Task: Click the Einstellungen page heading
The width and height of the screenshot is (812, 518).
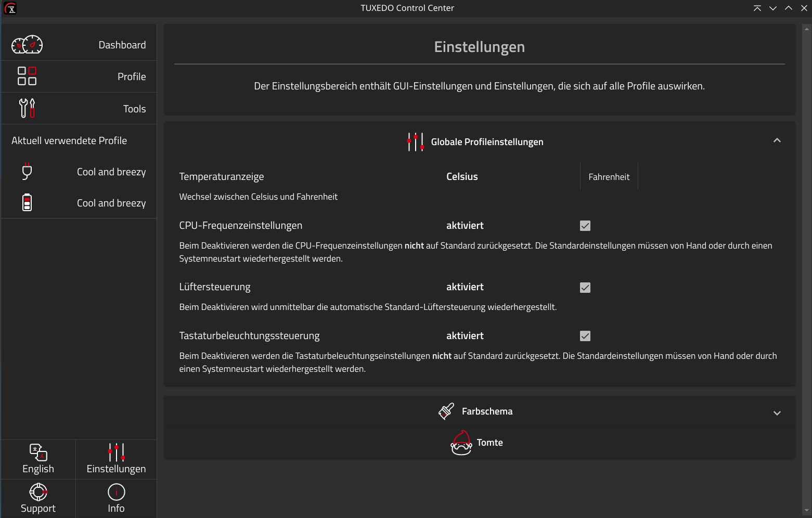Action: pos(480,47)
